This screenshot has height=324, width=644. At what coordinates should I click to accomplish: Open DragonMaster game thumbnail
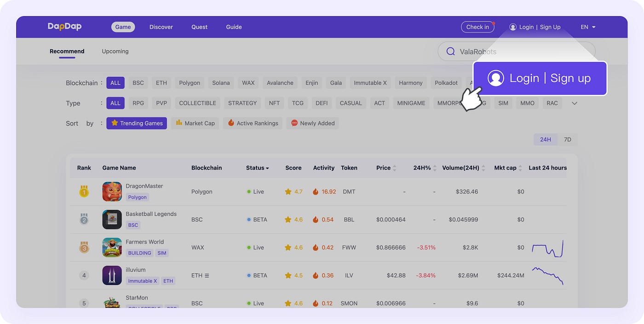112,192
